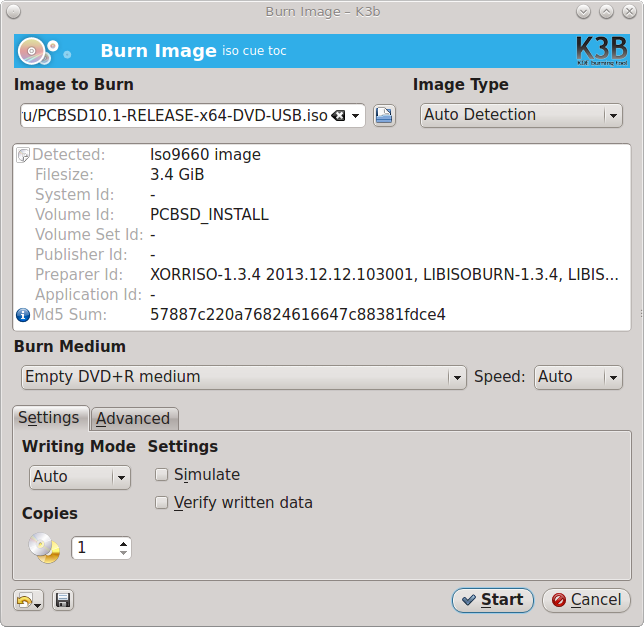This screenshot has width=644, height=627.
Task: Open the Image Type Auto Detection dropdown
Action: [521, 115]
